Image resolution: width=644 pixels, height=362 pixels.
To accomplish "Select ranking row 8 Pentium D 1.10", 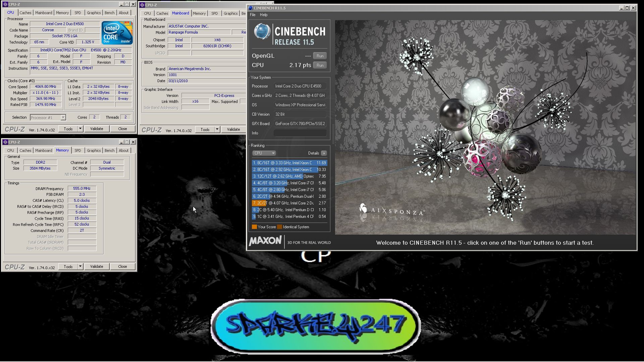I will (289, 210).
